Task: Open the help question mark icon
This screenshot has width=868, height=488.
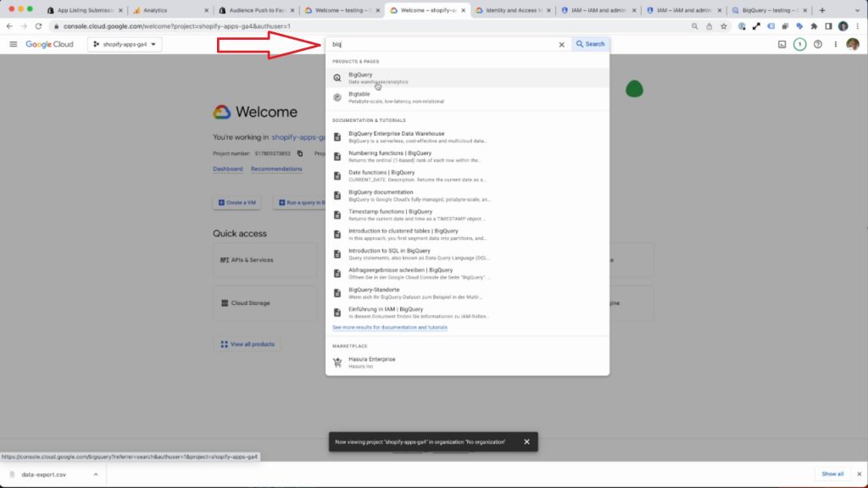Action: coord(818,44)
